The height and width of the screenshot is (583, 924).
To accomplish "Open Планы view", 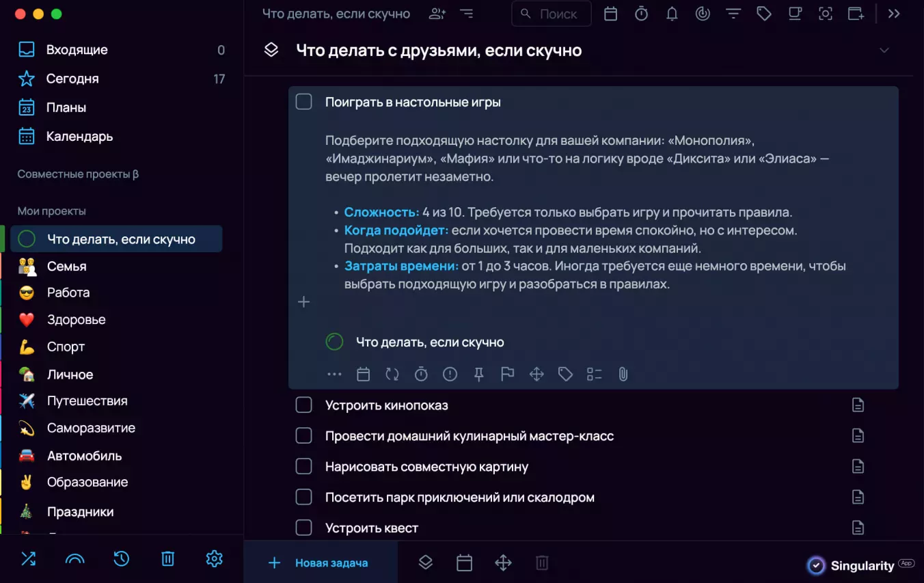I will (122, 107).
